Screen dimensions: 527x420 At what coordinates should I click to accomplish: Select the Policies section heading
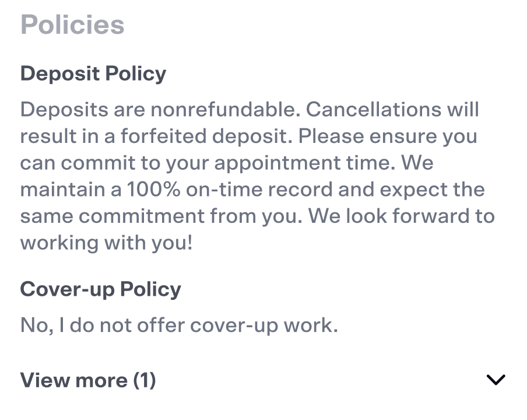point(72,25)
